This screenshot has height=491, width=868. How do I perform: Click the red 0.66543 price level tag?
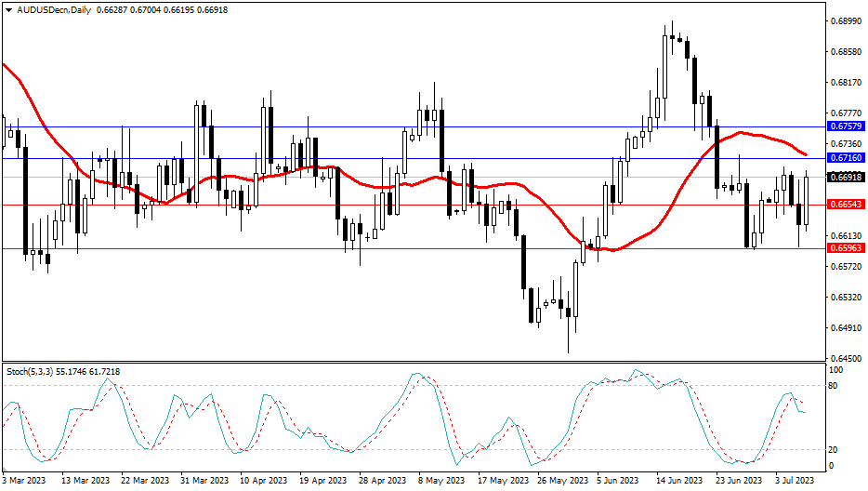tap(845, 205)
